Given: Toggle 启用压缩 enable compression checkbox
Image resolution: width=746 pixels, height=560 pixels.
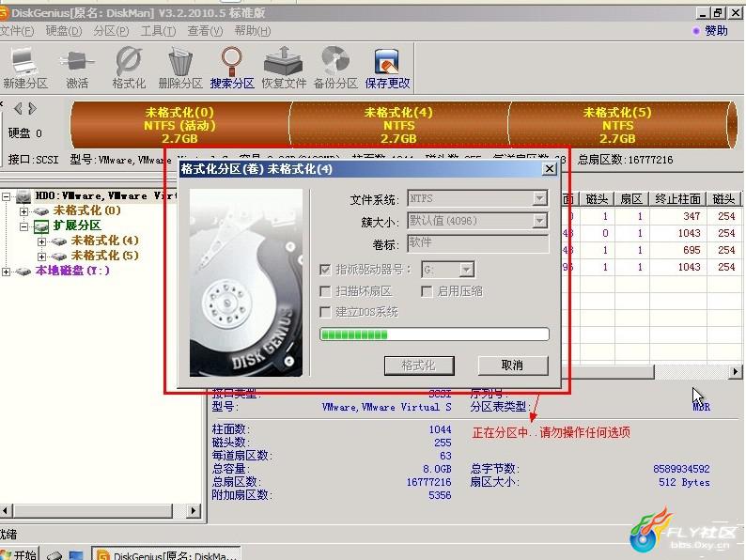Looking at the screenshot, I should click(427, 290).
